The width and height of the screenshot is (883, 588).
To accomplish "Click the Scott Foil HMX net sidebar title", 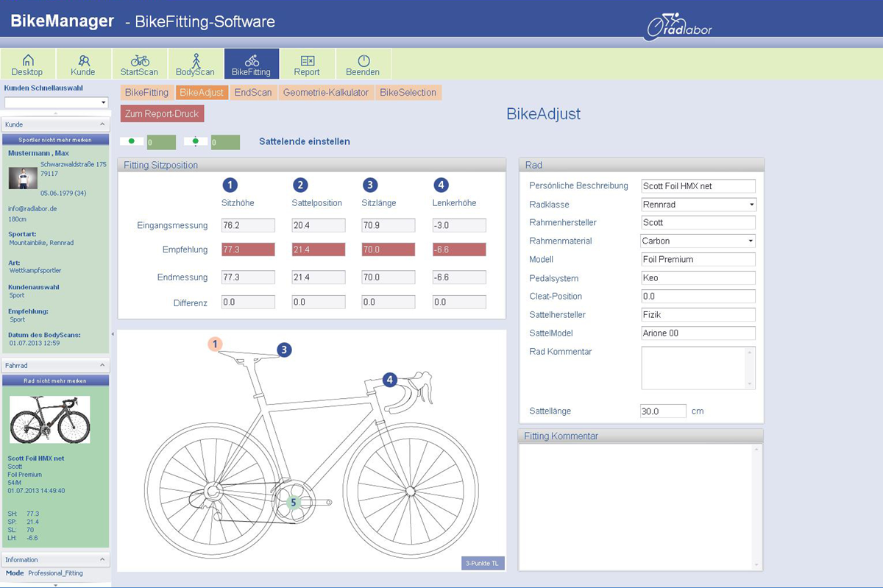I will click(36, 458).
